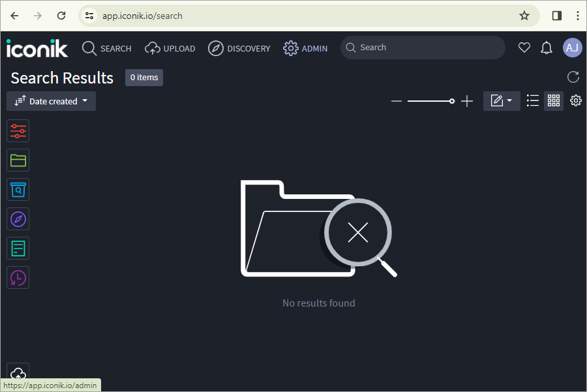Open the Chrome three-dot menu

[578, 16]
